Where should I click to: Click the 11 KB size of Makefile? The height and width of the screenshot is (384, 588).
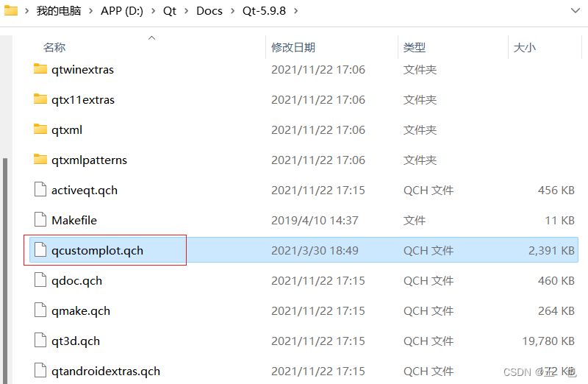[x=559, y=221]
